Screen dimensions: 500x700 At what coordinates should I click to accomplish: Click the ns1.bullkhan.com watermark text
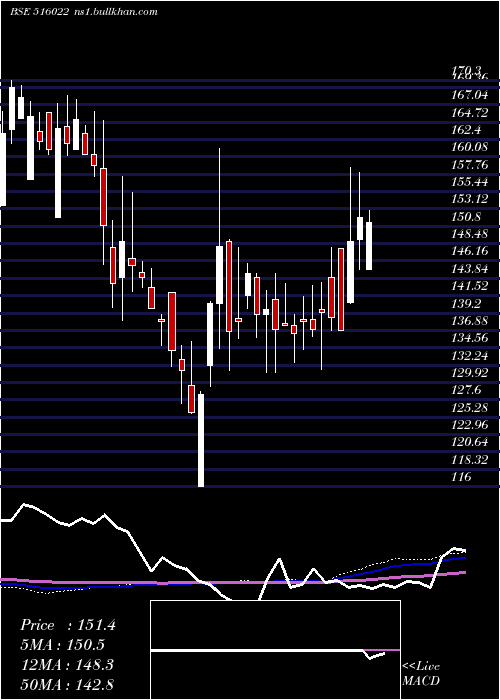coord(115,12)
